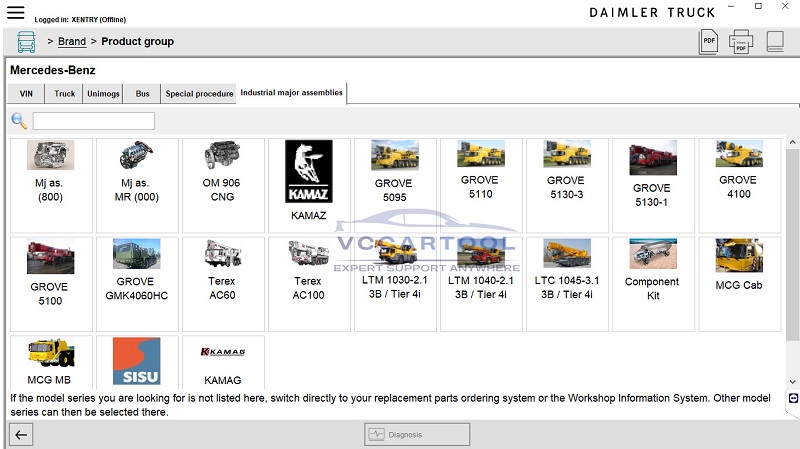Open the Component Kit tile
Image resolution: width=800 pixels, height=449 pixels.
[654, 284]
